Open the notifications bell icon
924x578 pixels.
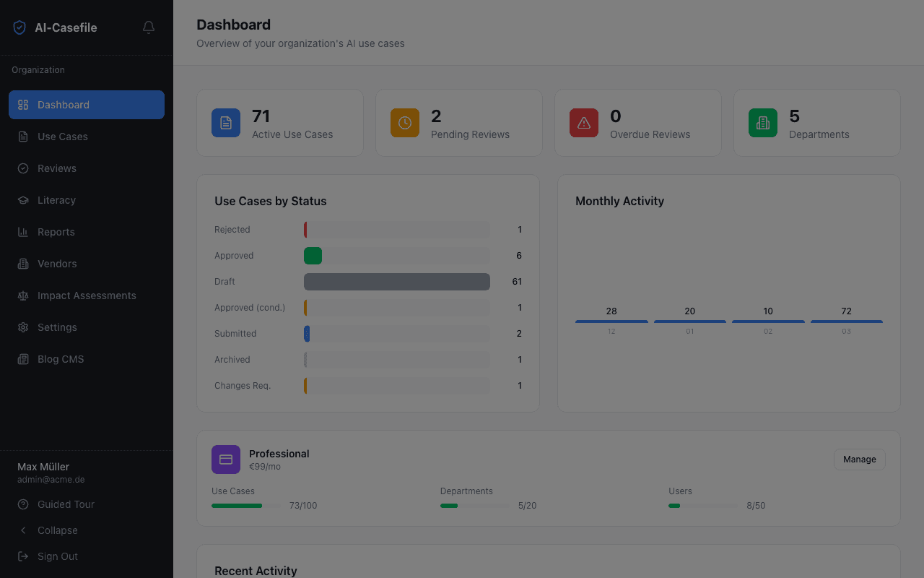click(x=148, y=27)
